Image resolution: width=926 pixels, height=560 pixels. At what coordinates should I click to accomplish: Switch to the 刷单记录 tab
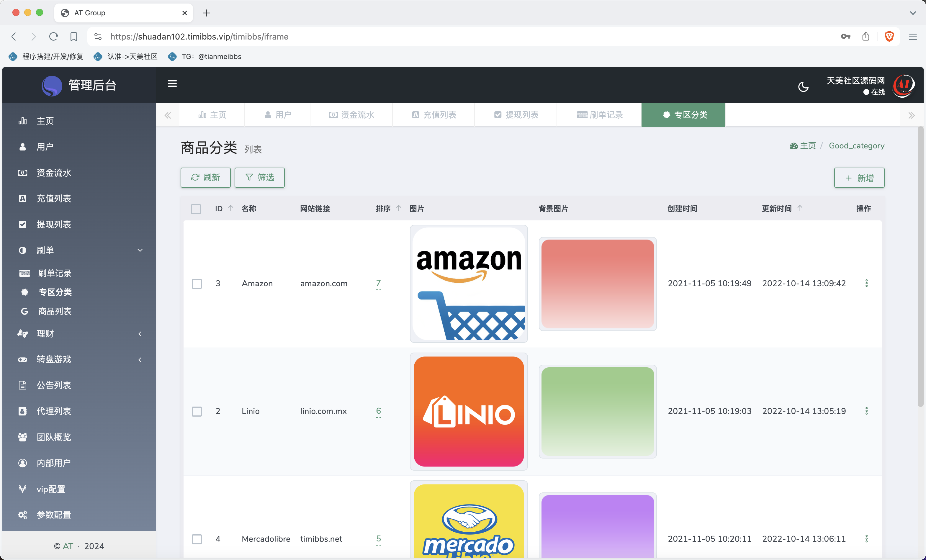pyautogui.click(x=599, y=115)
